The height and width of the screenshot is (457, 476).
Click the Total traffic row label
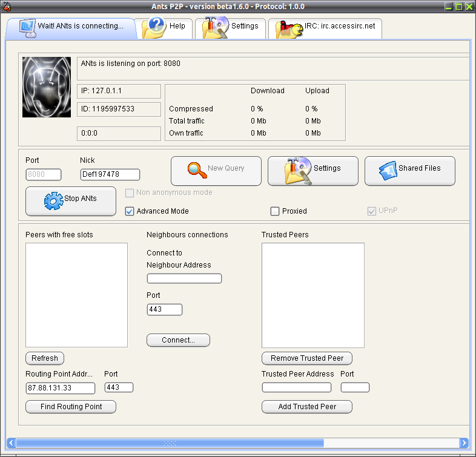(187, 121)
